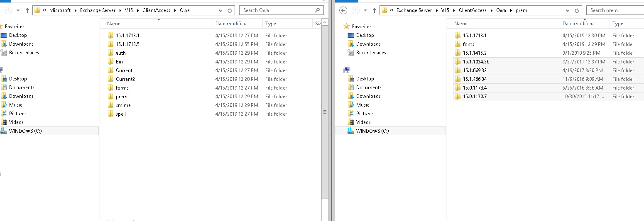
Task: Click folder icon of 15.1.1713.5 in Owa window
Action: tap(110, 44)
